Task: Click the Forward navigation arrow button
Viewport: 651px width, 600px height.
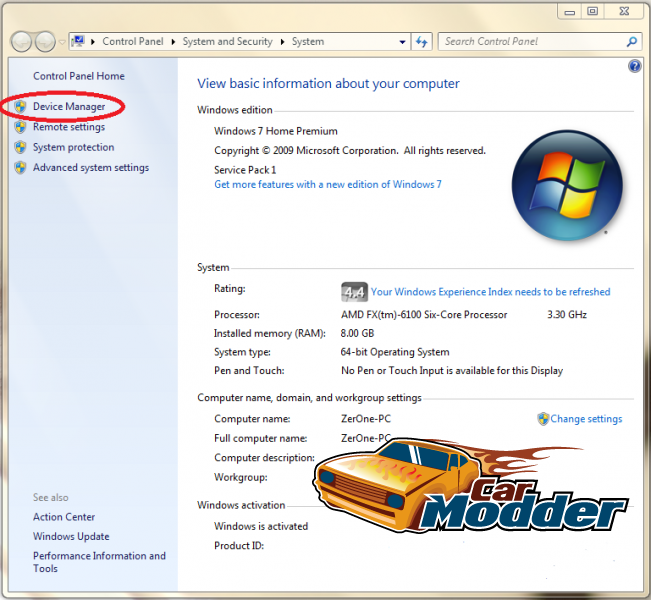Action: [45, 42]
